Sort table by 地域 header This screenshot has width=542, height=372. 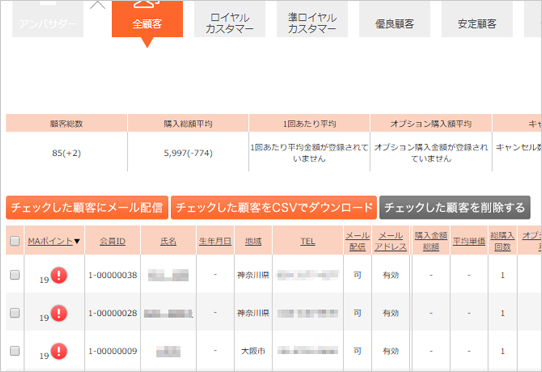pyautogui.click(x=253, y=241)
